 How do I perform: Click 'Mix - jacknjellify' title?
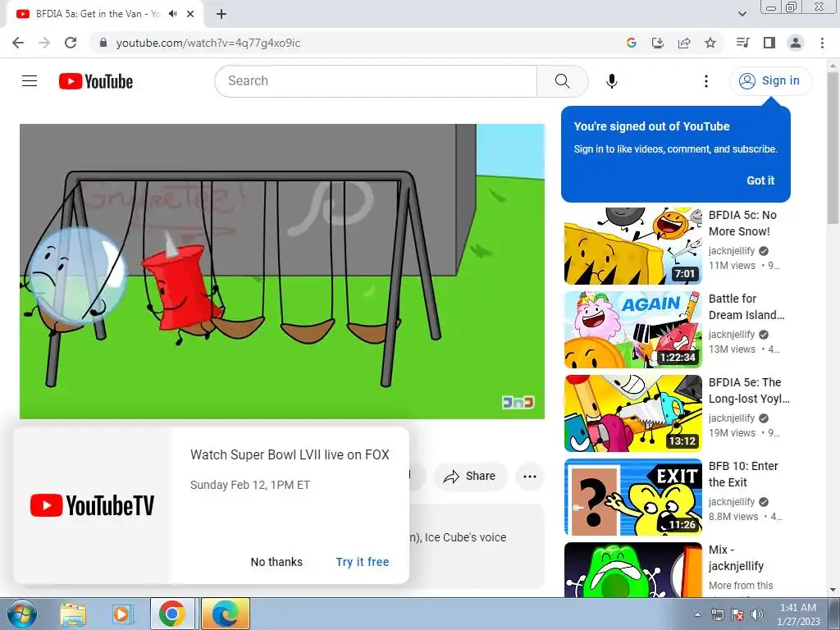tap(736, 558)
